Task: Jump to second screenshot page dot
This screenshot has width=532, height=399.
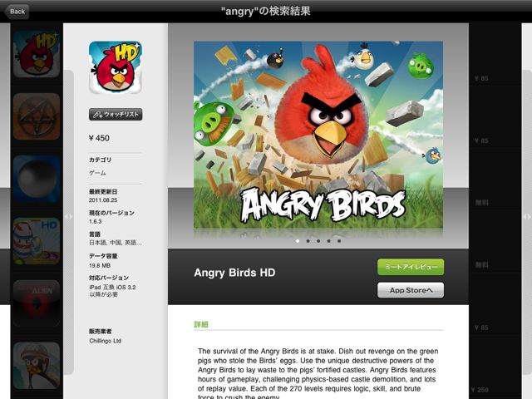Action: [308, 241]
